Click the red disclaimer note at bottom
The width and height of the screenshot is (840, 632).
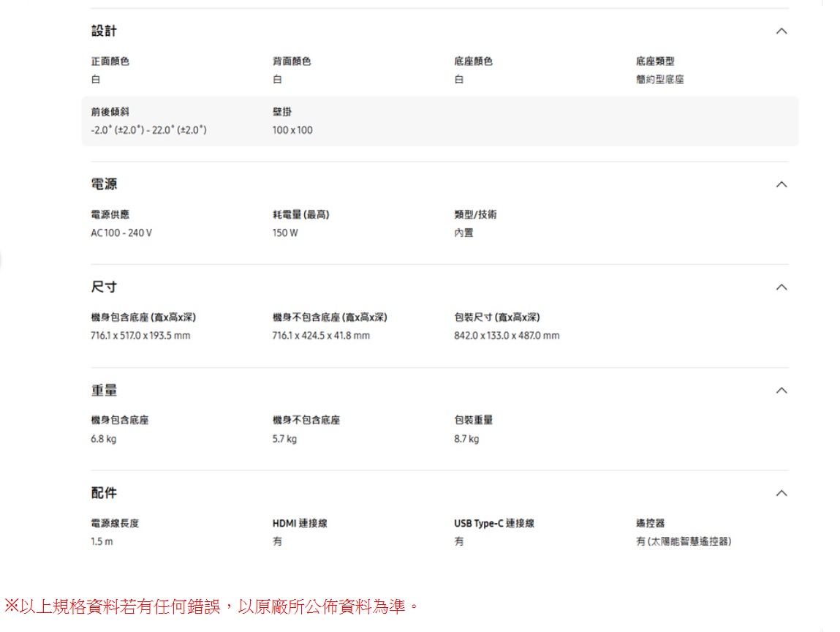pos(213,606)
